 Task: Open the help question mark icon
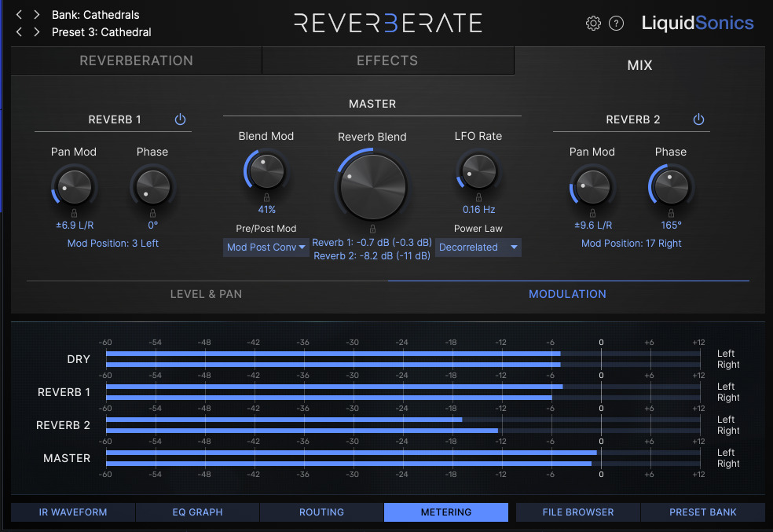point(616,23)
